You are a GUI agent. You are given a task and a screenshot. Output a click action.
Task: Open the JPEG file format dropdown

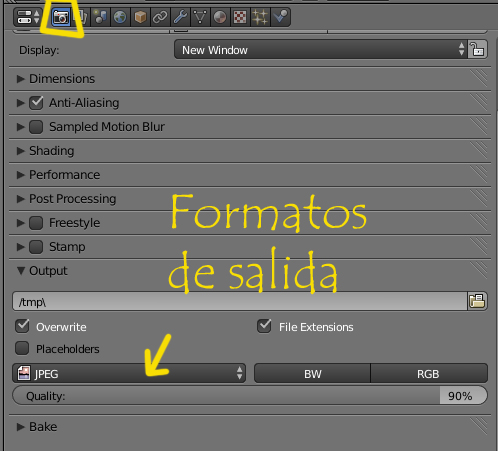pyautogui.click(x=129, y=373)
